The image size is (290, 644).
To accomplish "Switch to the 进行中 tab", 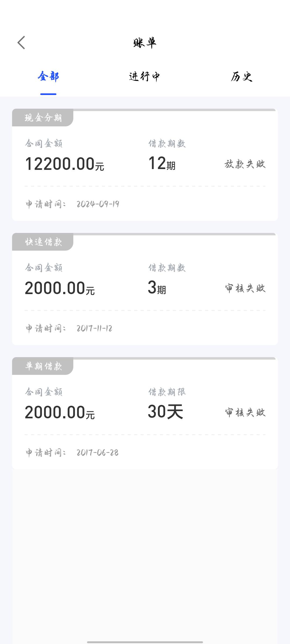I will (x=145, y=77).
